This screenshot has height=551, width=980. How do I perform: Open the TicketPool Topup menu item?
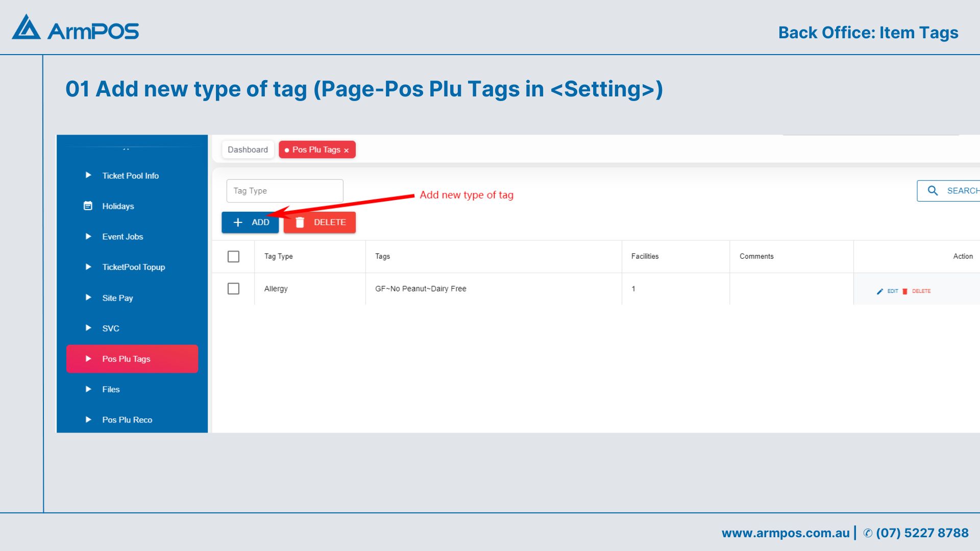133,267
